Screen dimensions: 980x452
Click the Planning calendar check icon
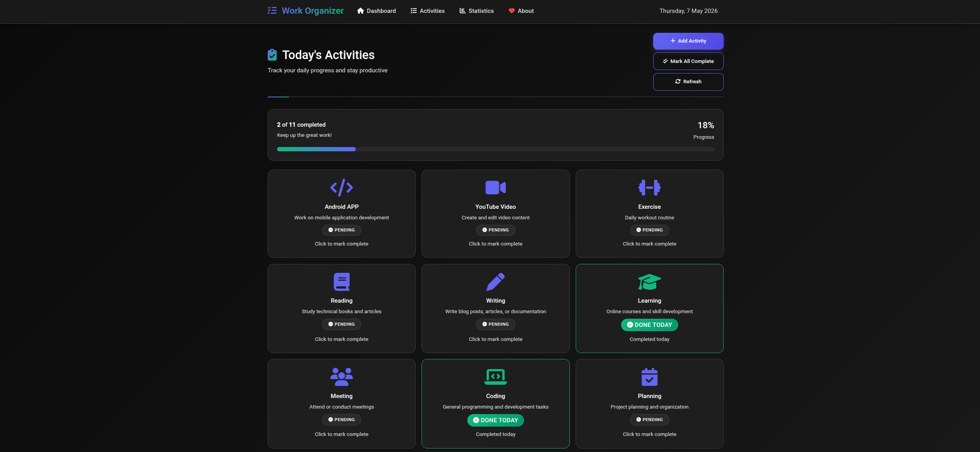click(x=649, y=377)
